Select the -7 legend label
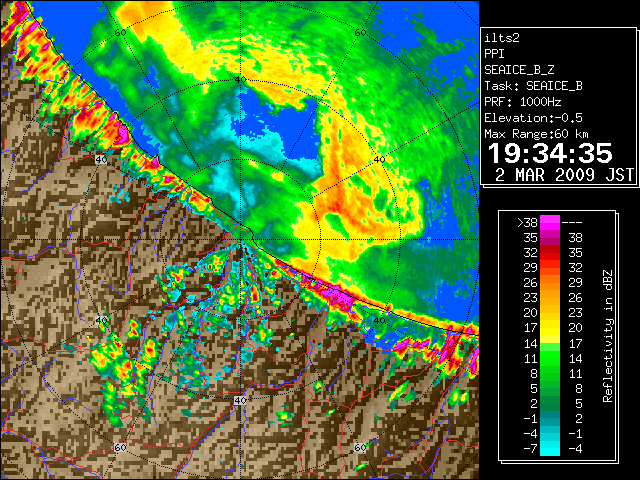640x480 pixels. coord(530,449)
